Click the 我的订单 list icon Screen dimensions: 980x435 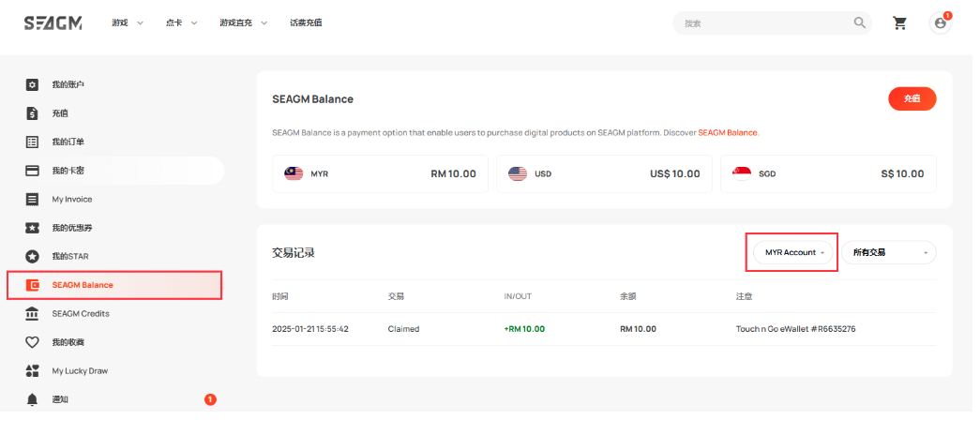coord(32,142)
